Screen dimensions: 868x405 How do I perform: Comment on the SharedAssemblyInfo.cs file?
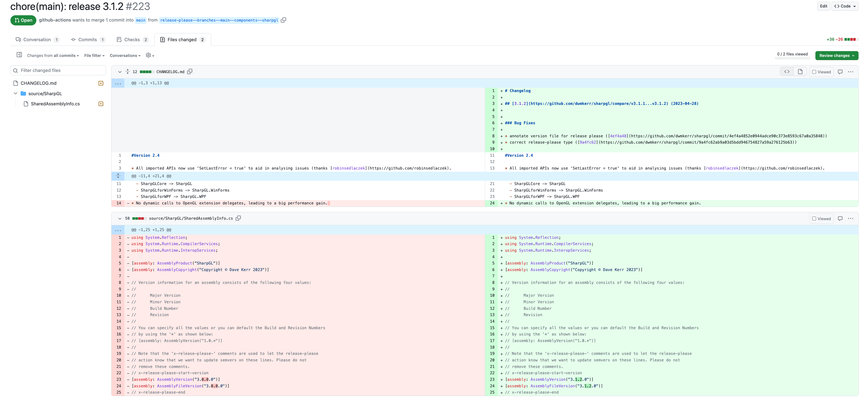(x=840, y=218)
